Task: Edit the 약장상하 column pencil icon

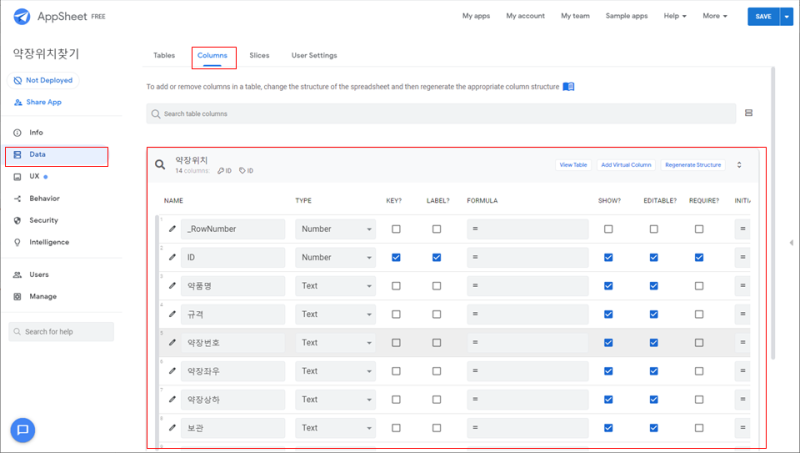Action: click(x=172, y=399)
